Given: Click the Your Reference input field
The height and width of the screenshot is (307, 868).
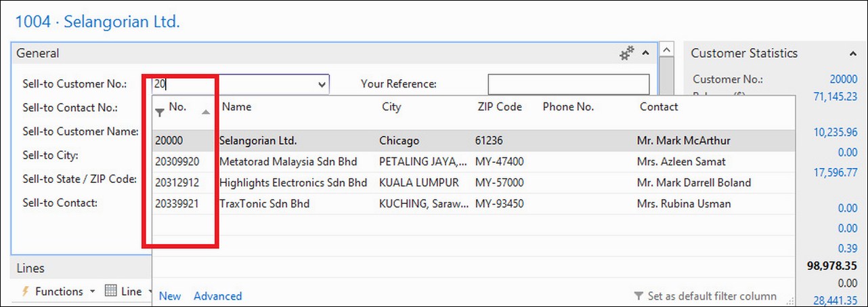Looking at the screenshot, I should pyautogui.click(x=568, y=84).
